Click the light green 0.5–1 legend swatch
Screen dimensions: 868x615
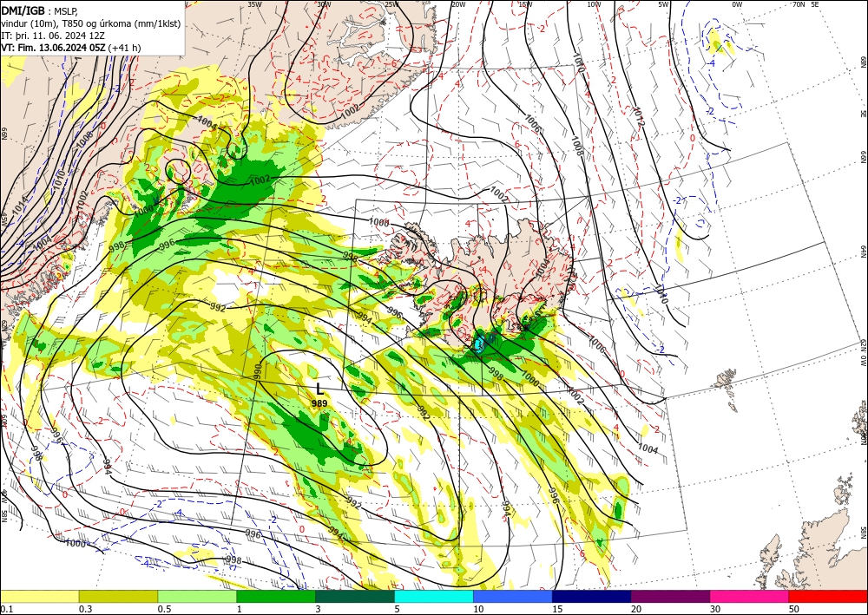click(x=197, y=596)
